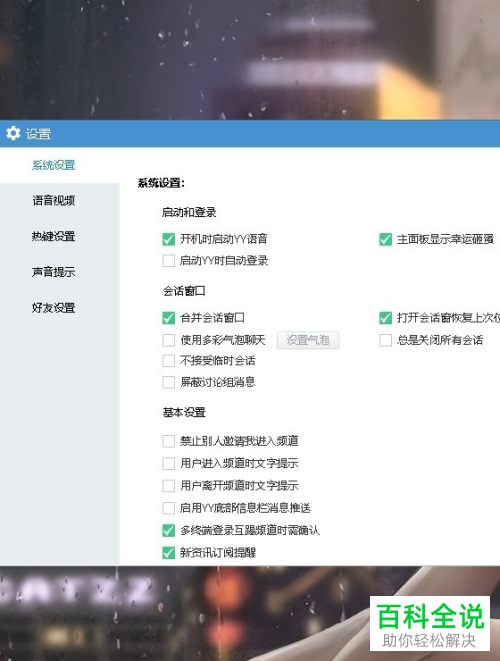Open the 系统设置 tab
Image resolution: width=500 pixels, height=661 pixels.
tap(54, 165)
